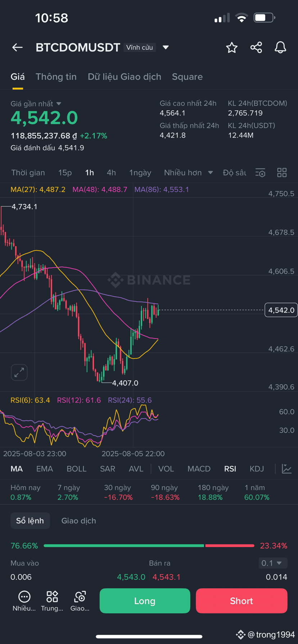Select the 4h timeframe
Image resolution: width=298 pixels, height=644 pixels.
[x=111, y=173]
